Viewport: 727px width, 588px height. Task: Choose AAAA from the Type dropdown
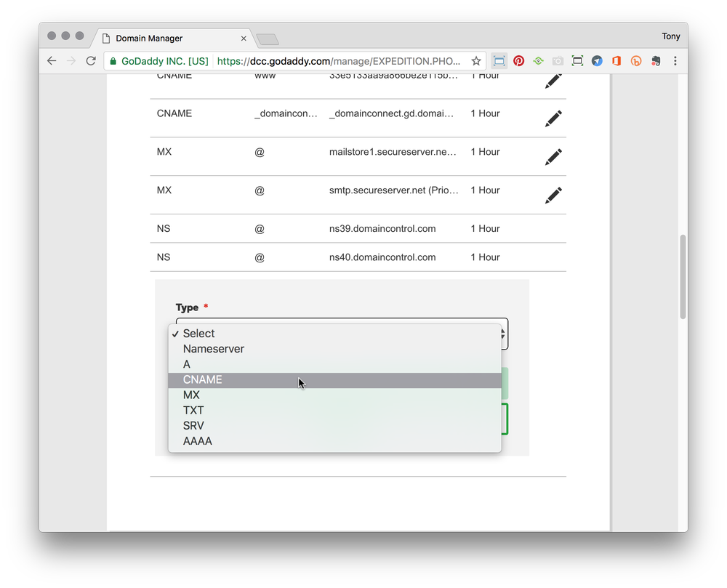click(x=334, y=440)
